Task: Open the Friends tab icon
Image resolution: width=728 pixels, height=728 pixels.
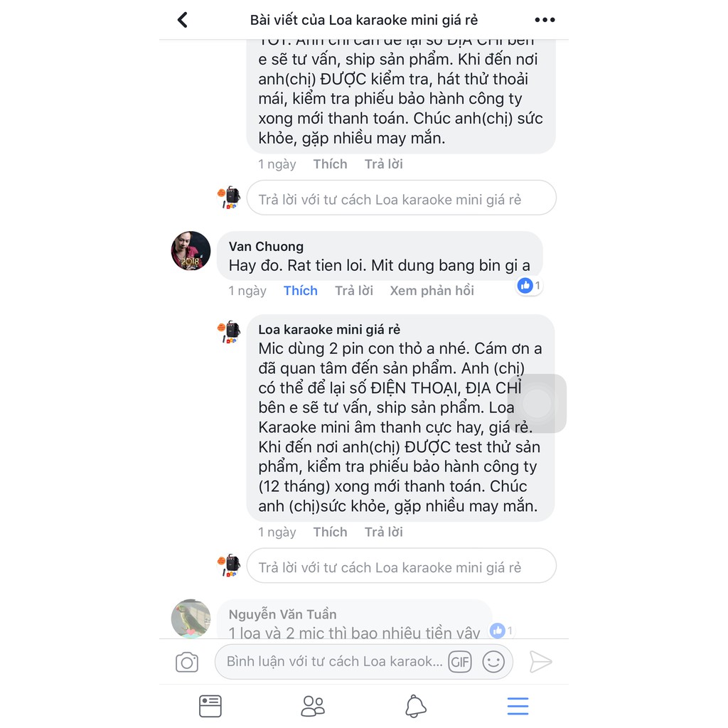Action: coord(313,706)
